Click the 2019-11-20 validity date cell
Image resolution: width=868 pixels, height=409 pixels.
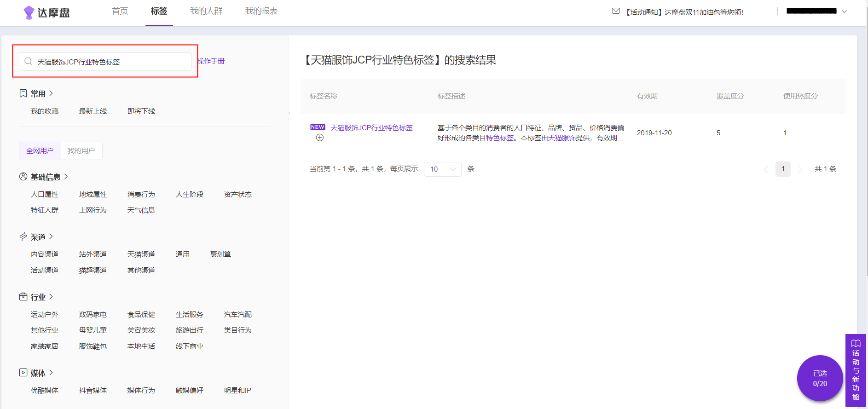(654, 133)
